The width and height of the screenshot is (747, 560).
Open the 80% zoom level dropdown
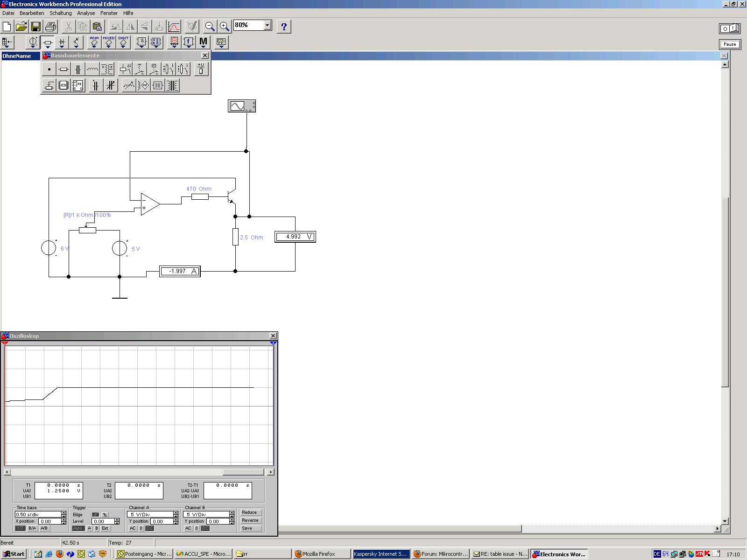[268, 25]
